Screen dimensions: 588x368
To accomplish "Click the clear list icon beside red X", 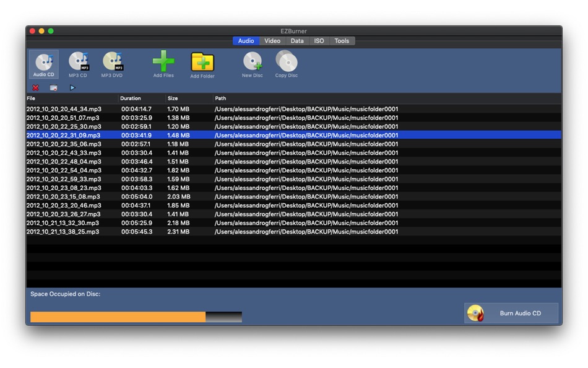I will [x=54, y=88].
